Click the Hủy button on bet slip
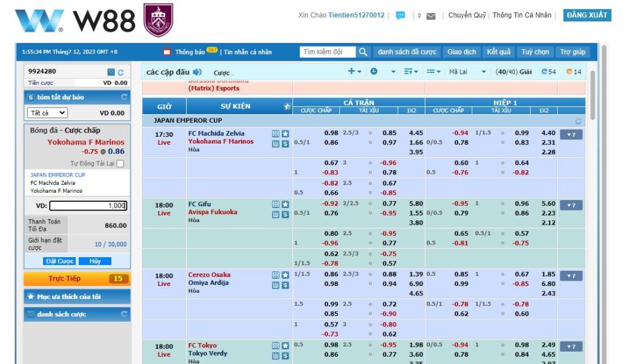Screen dimensions: 629x364 click(x=95, y=261)
